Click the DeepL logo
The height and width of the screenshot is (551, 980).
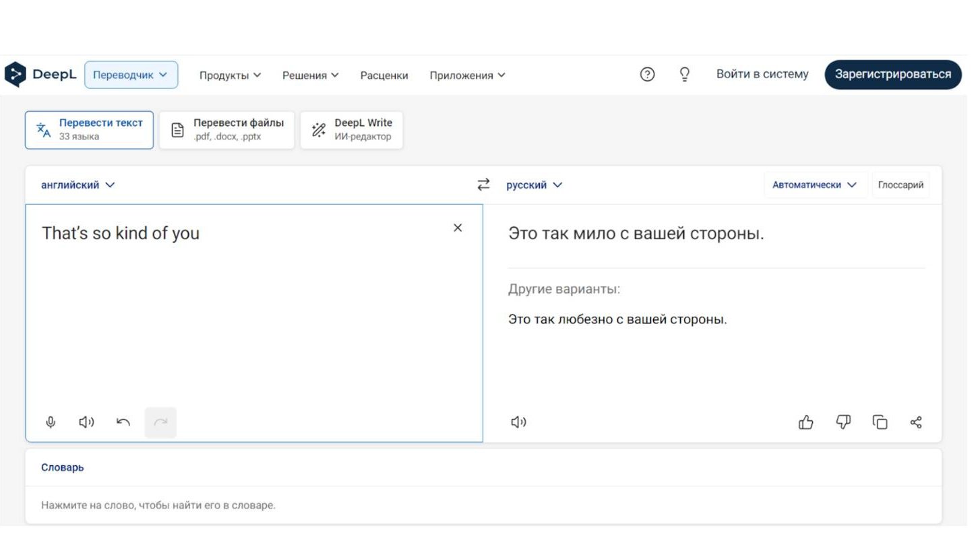pos(40,75)
